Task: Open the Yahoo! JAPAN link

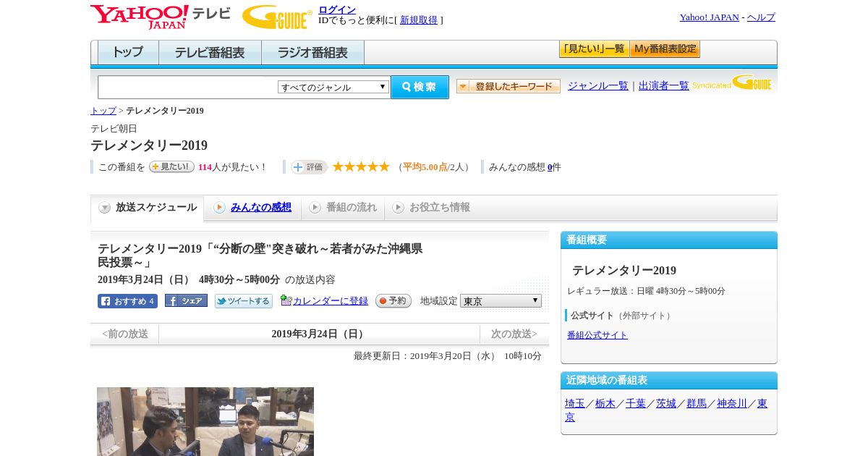Action: click(x=710, y=17)
